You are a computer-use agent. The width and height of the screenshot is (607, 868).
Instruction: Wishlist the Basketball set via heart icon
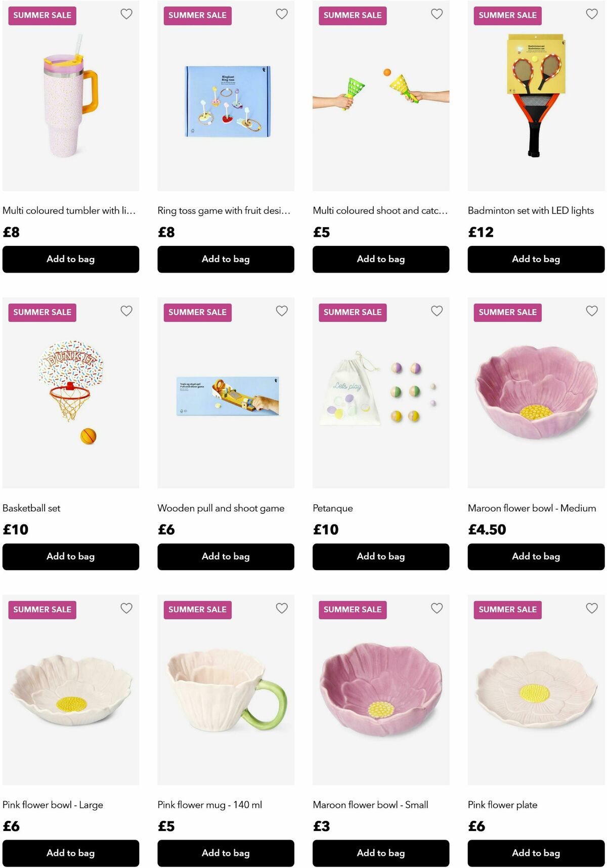[x=126, y=311]
